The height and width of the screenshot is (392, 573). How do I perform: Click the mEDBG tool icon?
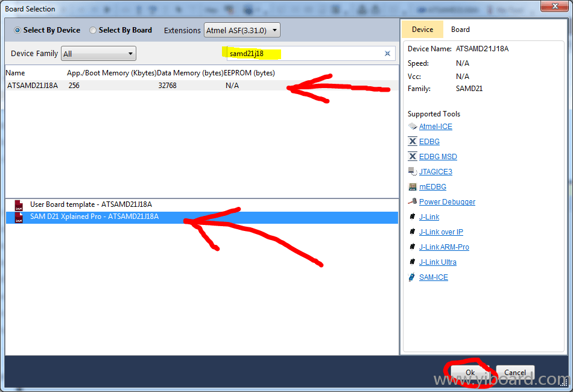pyautogui.click(x=413, y=187)
